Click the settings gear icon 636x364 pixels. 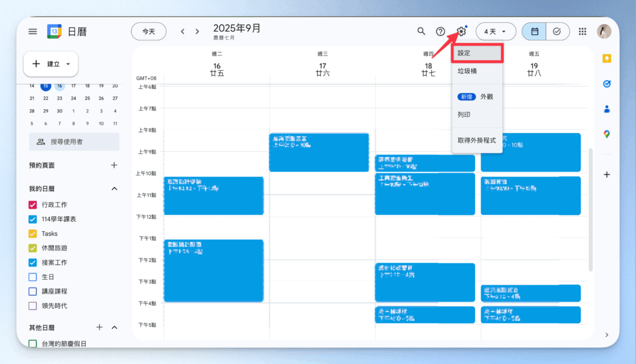461,32
